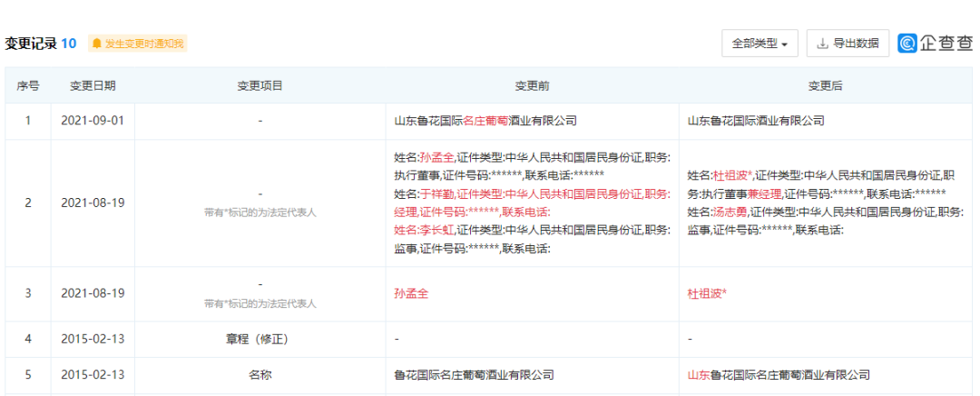Click the 变更记录 section heading
Image resolution: width=980 pixels, height=396 pixels.
click(31, 44)
